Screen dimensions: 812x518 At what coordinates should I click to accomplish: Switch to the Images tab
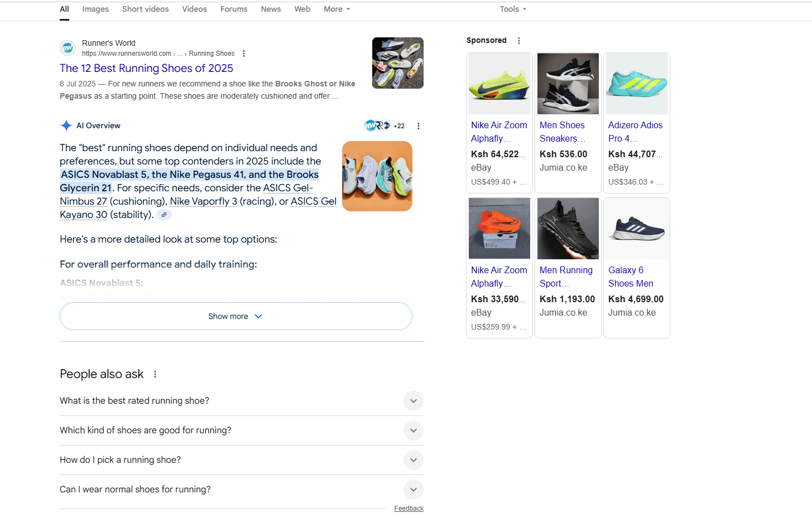click(95, 9)
